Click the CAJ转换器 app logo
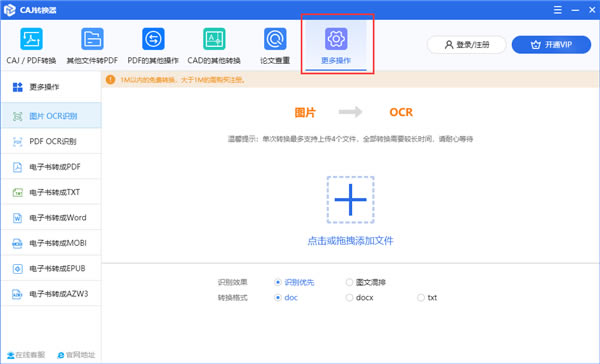Screen dimensions: 600x364 [10, 10]
